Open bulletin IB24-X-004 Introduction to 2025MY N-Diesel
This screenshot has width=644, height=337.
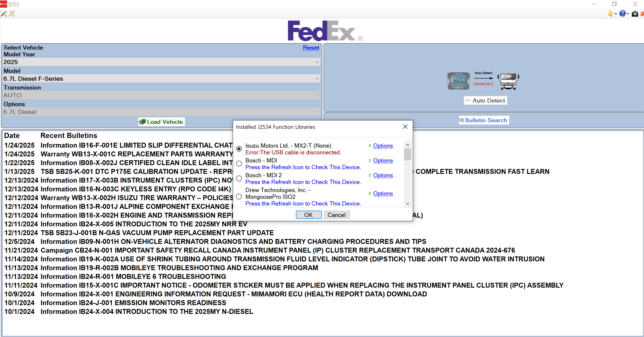pyautogui.click(x=147, y=311)
